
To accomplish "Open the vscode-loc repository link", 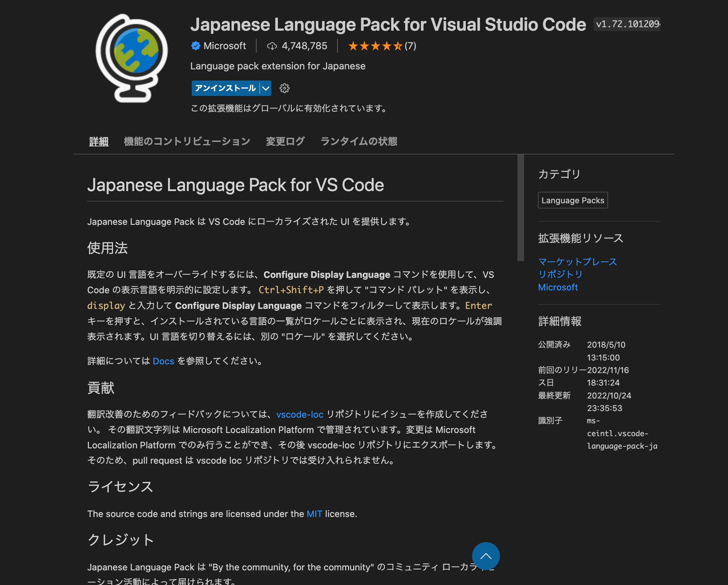I will pyautogui.click(x=300, y=414).
